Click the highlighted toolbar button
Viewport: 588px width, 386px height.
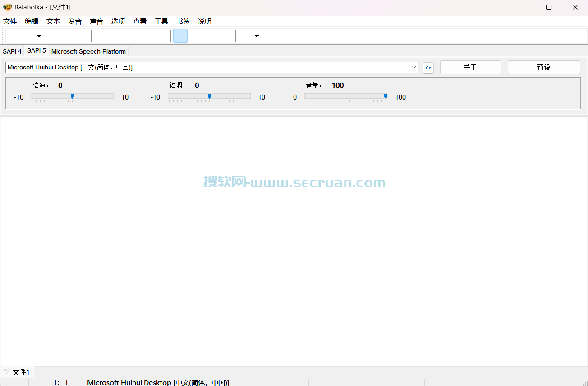180,36
